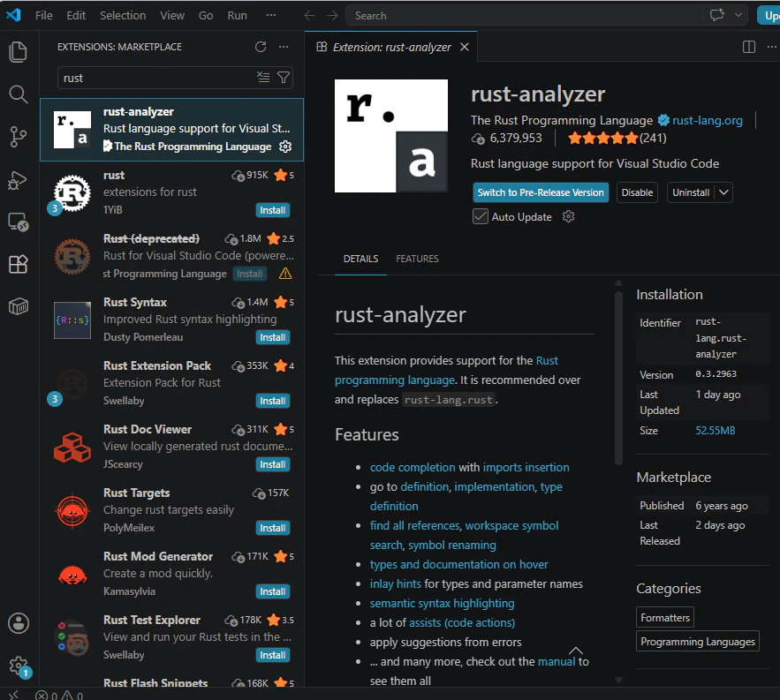Refresh the extensions marketplace list
This screenshot has width=780, height=700.
261,47
